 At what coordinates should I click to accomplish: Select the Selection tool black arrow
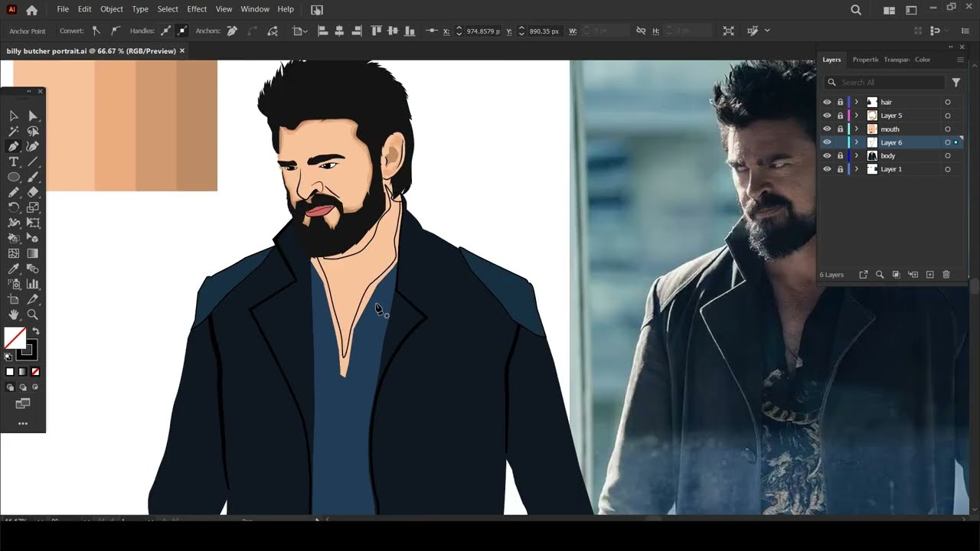point(14,116)
